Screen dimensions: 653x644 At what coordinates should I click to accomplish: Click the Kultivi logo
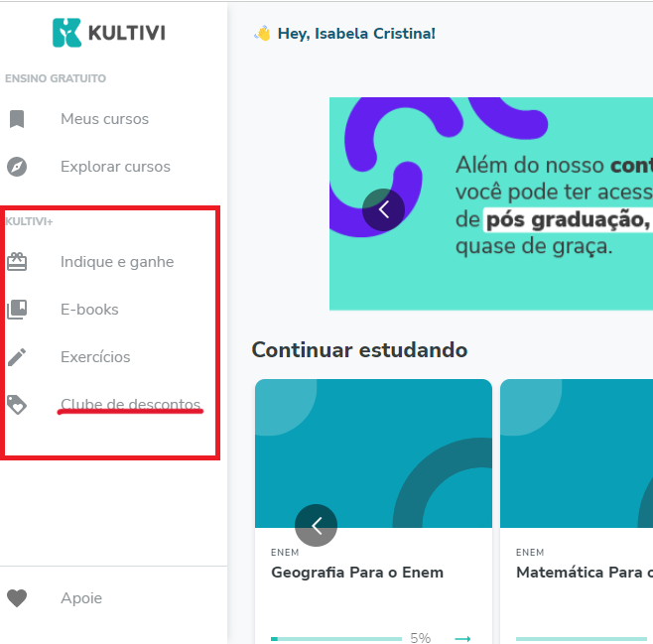pyautogui.click(x=109, y=33)
